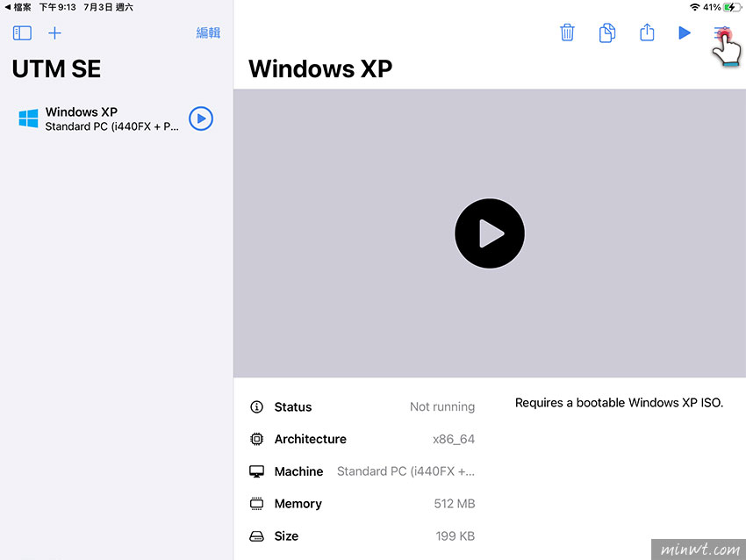Tap the 編輯 edit button
Screen dimensions: 746x560
coord(208,32)
